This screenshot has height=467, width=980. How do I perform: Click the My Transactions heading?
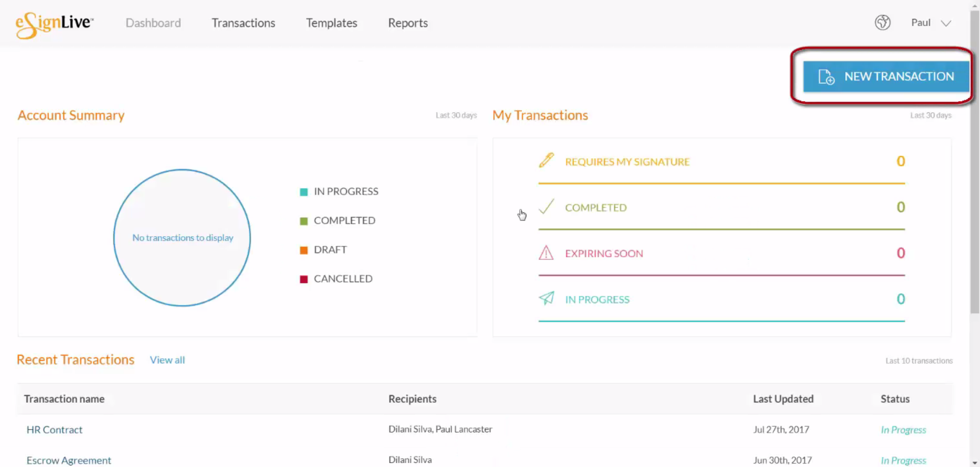tap(540, 115)
